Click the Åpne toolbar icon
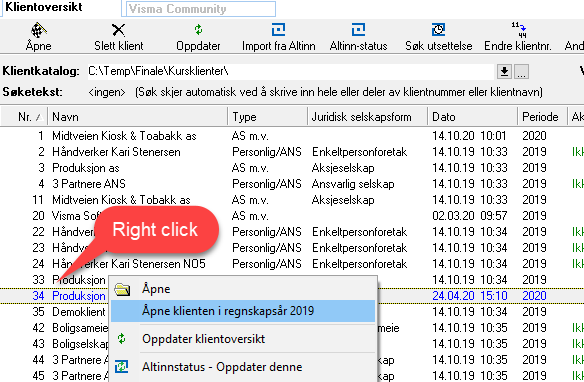The width and height of the screenshot is (584, 382). (38, 30)
